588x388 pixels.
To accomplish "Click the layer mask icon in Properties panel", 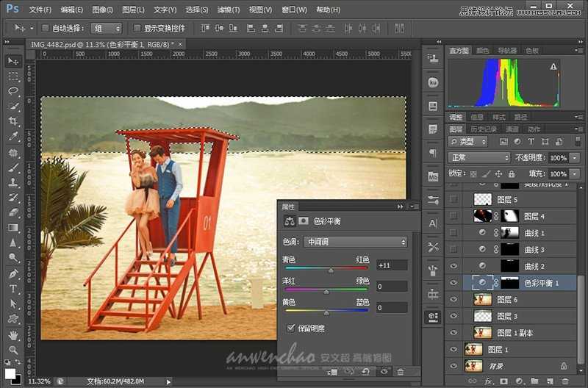I will 303,221.
